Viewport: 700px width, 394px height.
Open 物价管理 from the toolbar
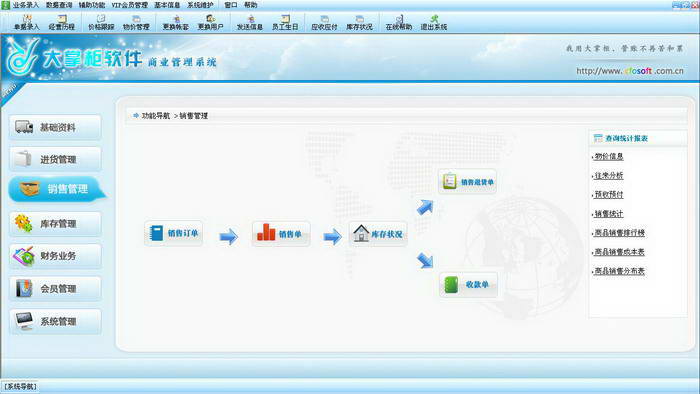point(136,22)
